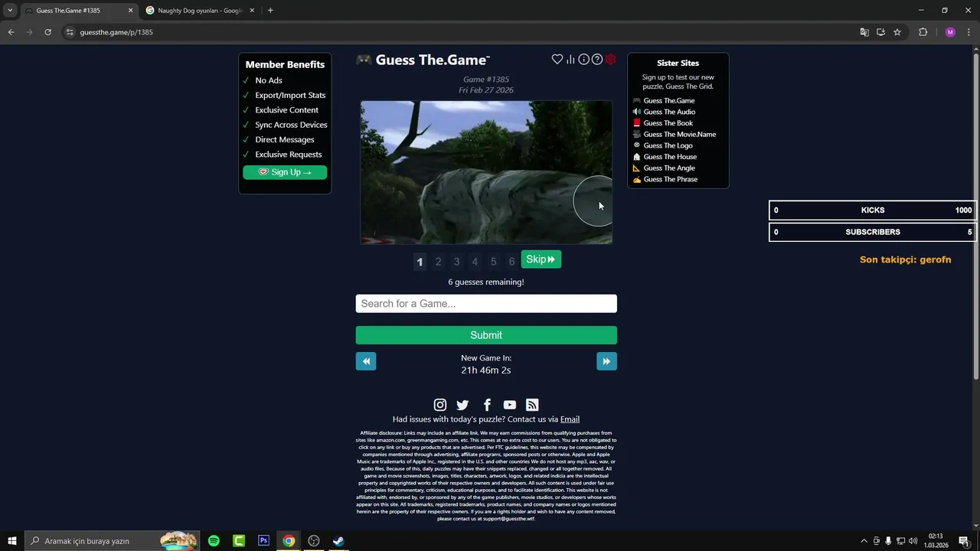Viewport: 980px width, 551px height.
Task: Show hidden system tray icons
Action: pos(864,541)
